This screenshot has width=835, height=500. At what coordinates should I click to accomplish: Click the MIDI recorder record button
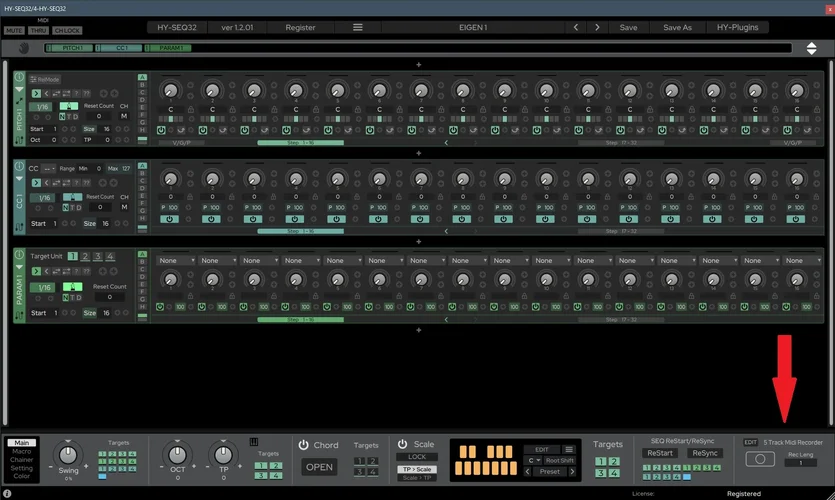[761, 458]
